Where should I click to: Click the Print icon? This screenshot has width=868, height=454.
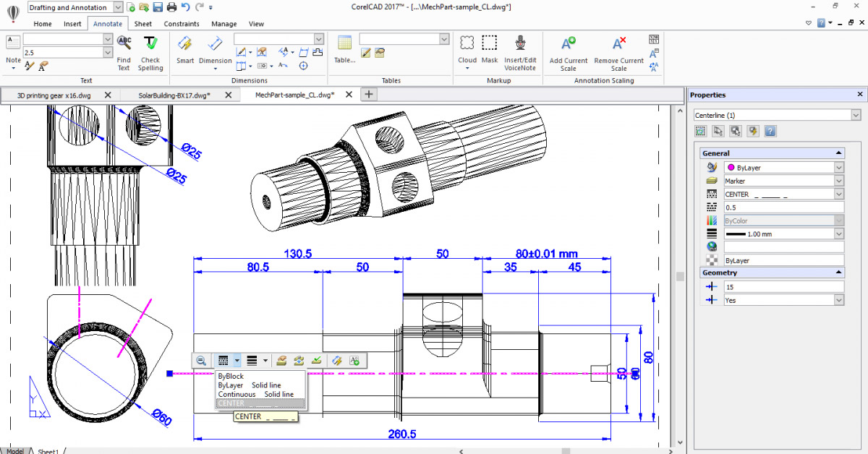coord(171,7)
